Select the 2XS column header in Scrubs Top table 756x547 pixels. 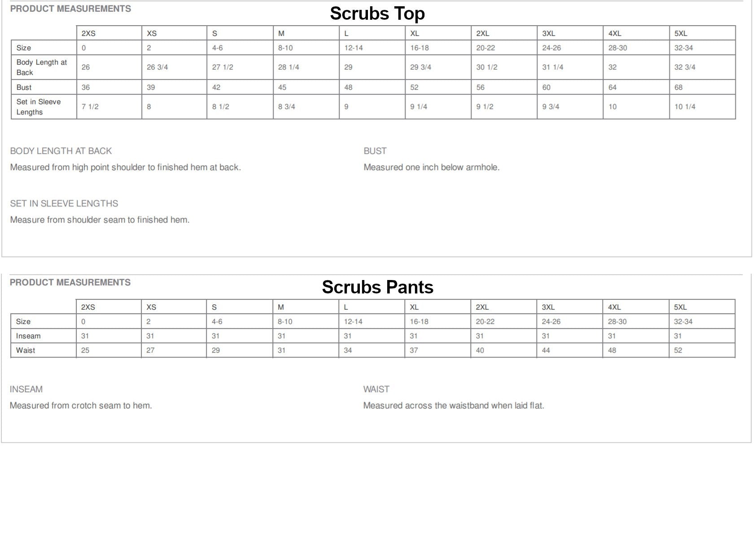pyautogui.click(x=109, y=33)
